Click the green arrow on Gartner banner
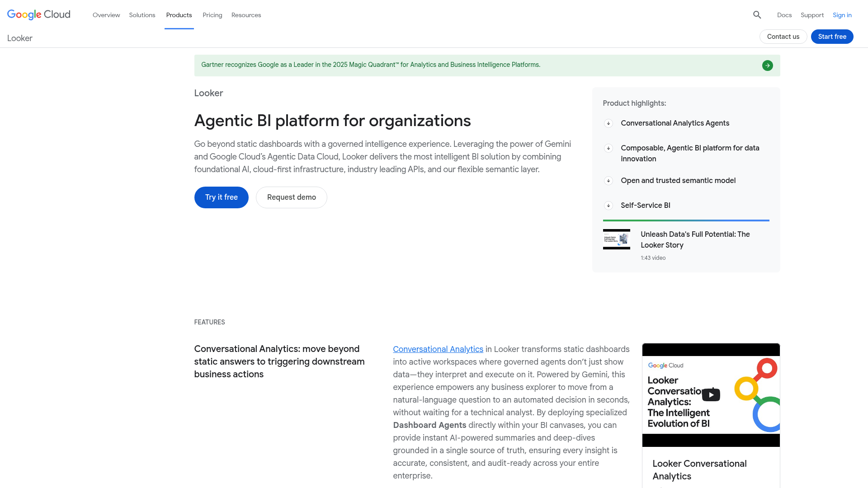 click(767, 66)
